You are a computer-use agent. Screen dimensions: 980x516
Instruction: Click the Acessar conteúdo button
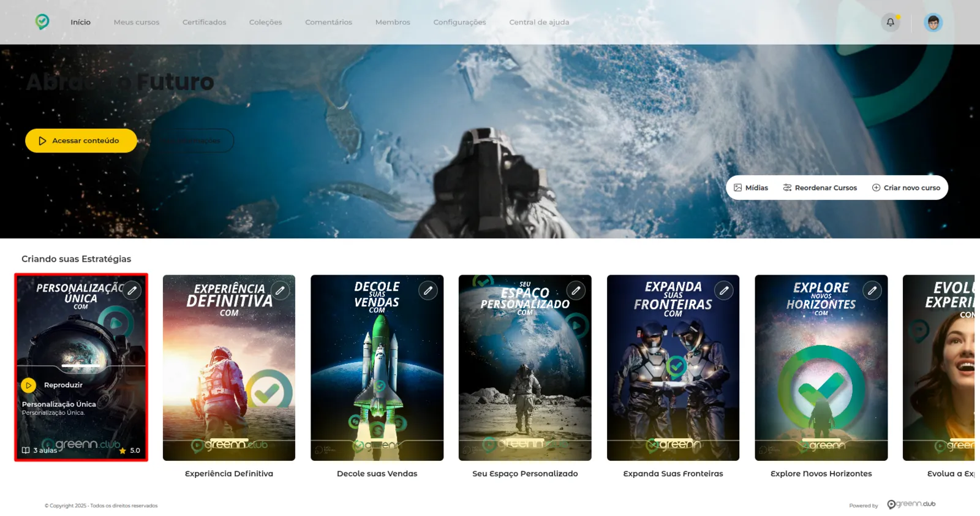coord(81,140)
